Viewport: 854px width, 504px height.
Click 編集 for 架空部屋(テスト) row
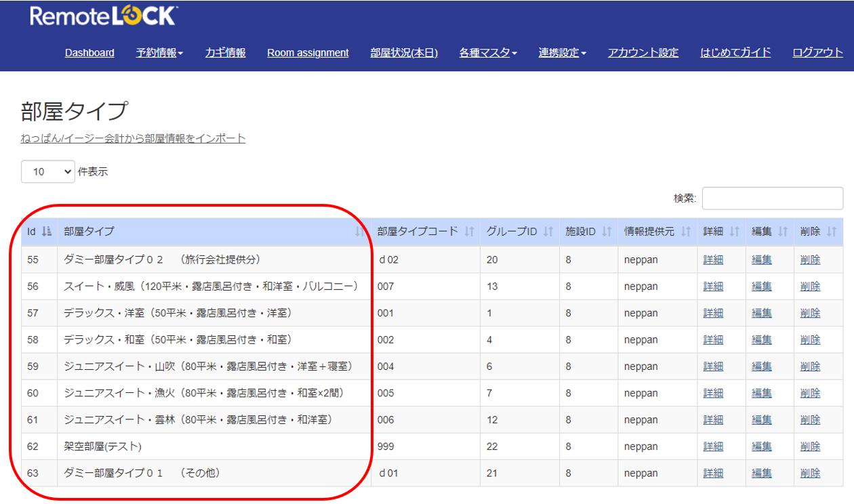pyautogui.click(x=761, y=446)
